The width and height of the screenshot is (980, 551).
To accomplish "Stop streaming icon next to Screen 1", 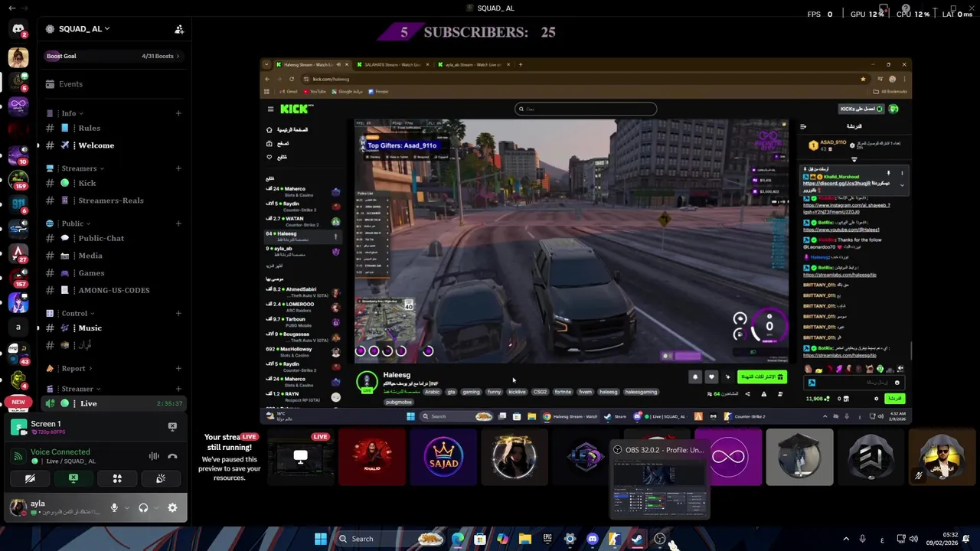I will [172, 426].
